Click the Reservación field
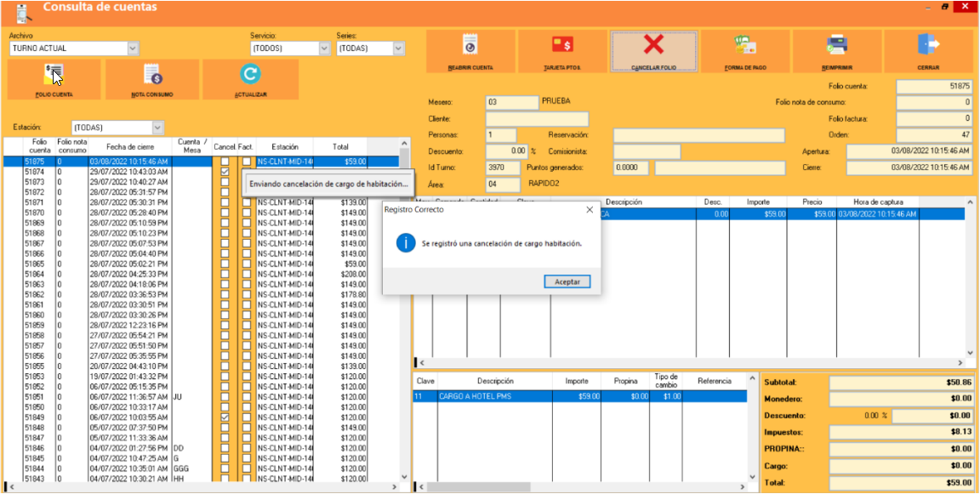980x494 pixels. (698, 135)
